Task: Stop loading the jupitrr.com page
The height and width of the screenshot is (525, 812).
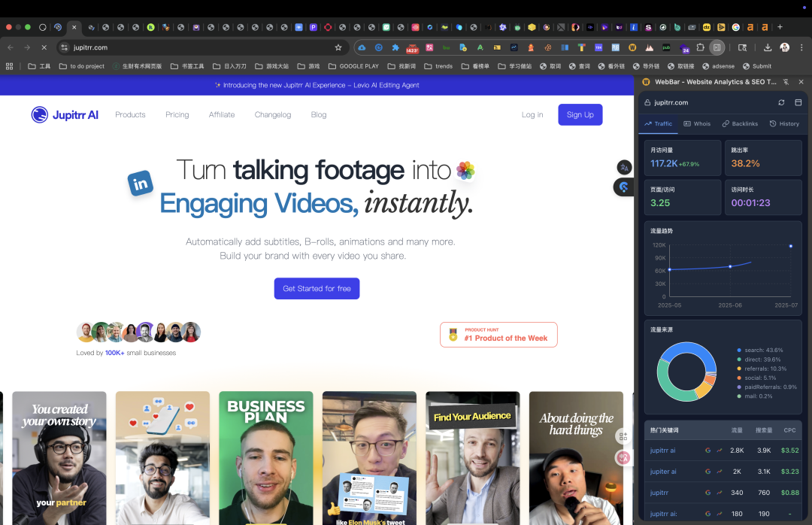Action: (44, 47)
